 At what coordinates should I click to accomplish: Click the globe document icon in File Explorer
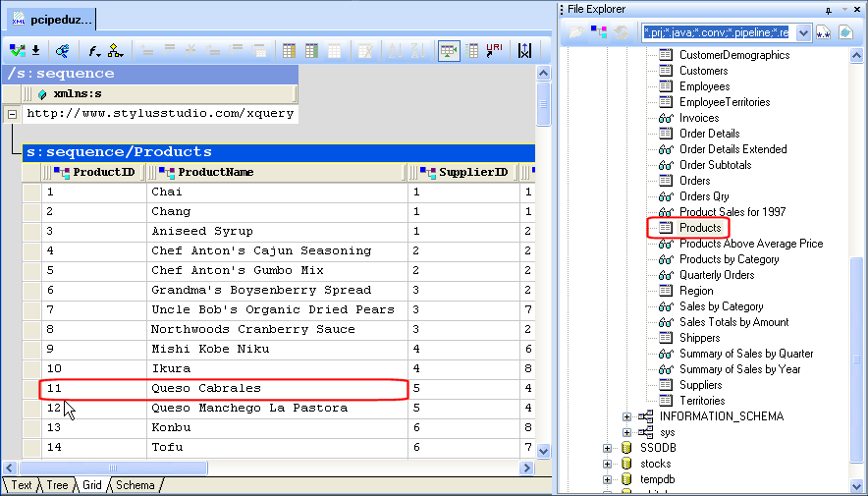[x=845, y=32]
